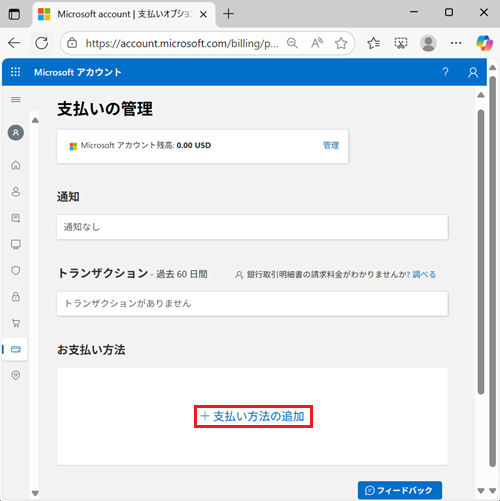Open Subscriptions icon in sidebar
Viewport: 500px width, 501px height.
click(16, 218)
